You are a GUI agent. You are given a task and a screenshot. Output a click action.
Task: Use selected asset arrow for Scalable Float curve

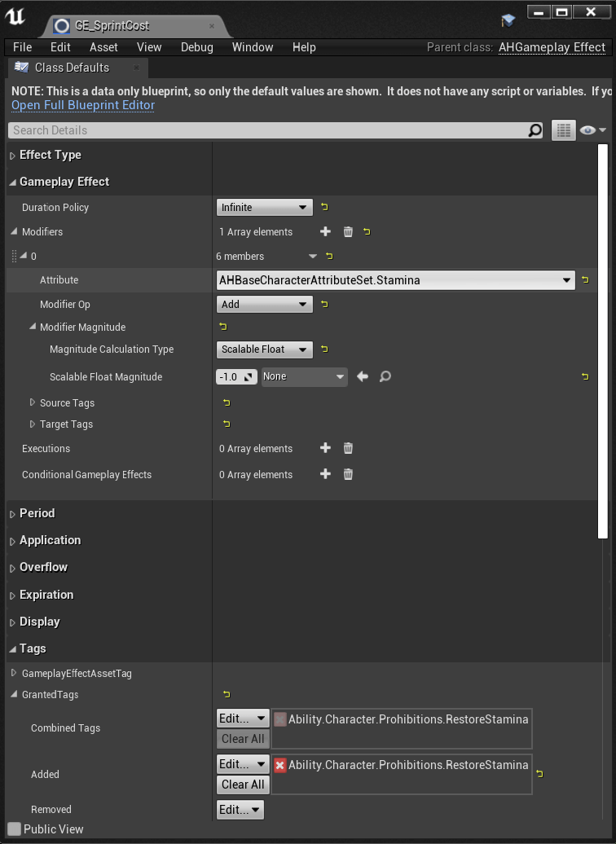pos(363,376)
